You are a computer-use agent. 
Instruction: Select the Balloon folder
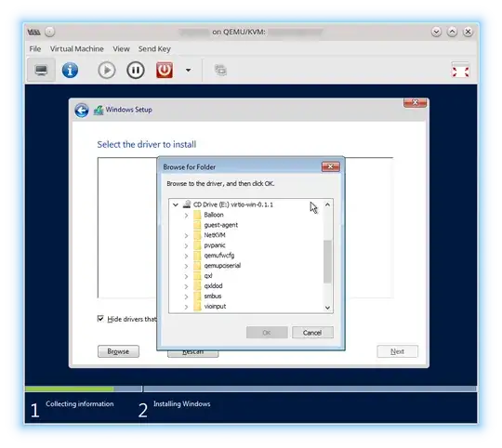[x=214, y=215]
